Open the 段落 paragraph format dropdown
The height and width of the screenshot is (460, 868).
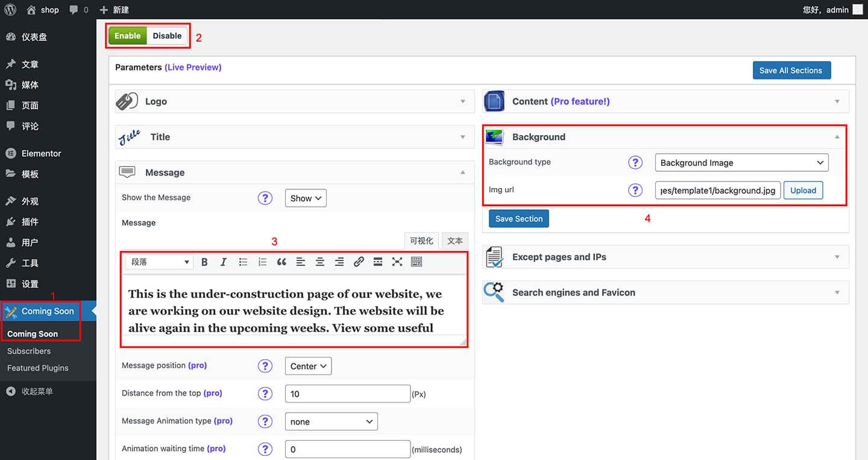pyautogui.click(x=159, y=262)
